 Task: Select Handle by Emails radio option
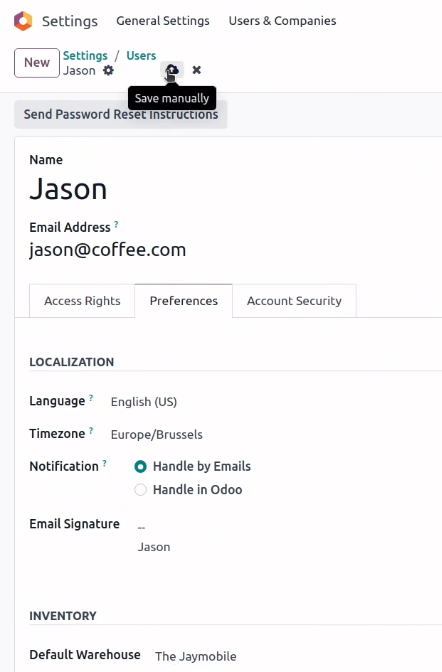[141, 466]
